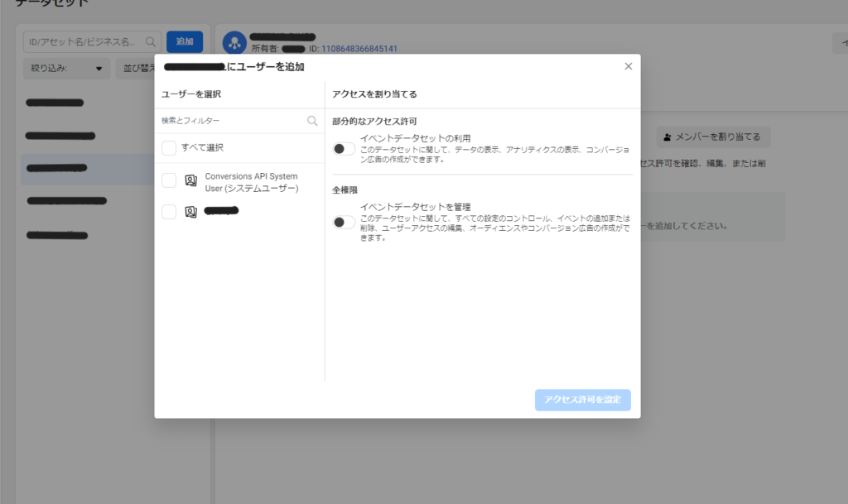
Task: Turn on the イベントデータセットを管理 toggle
Action: click(x=343, y=222)
